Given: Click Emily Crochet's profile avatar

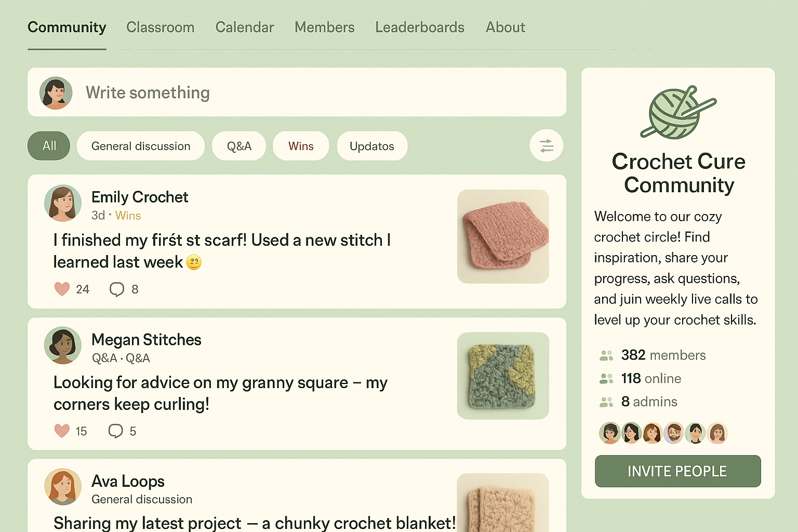Looking at the screenshot, I should coord(63,204).
